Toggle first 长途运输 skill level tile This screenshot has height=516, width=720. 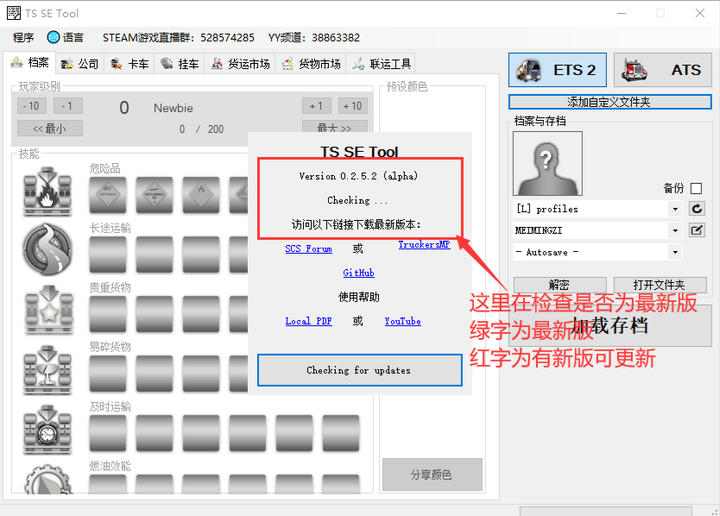pos(108,254)
